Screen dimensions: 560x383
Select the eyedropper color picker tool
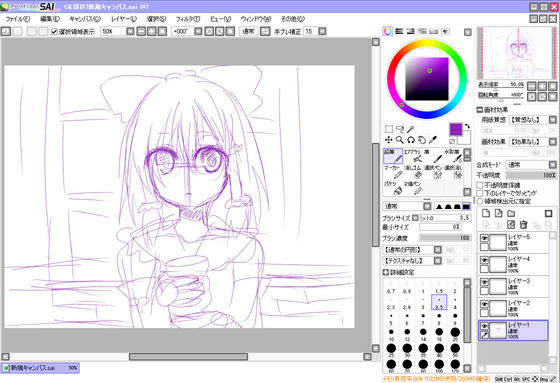tap(432, 140)
